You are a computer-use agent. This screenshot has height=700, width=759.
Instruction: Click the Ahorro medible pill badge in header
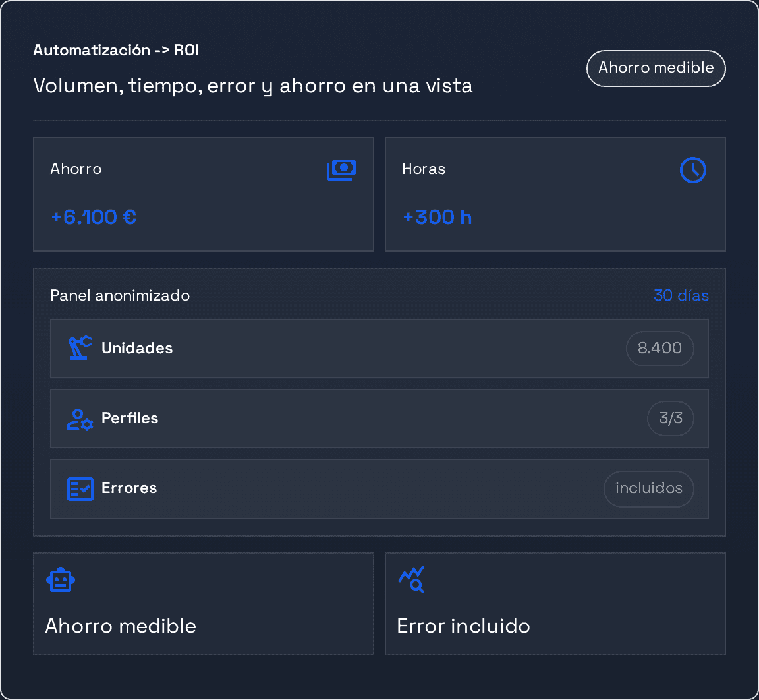656,69
